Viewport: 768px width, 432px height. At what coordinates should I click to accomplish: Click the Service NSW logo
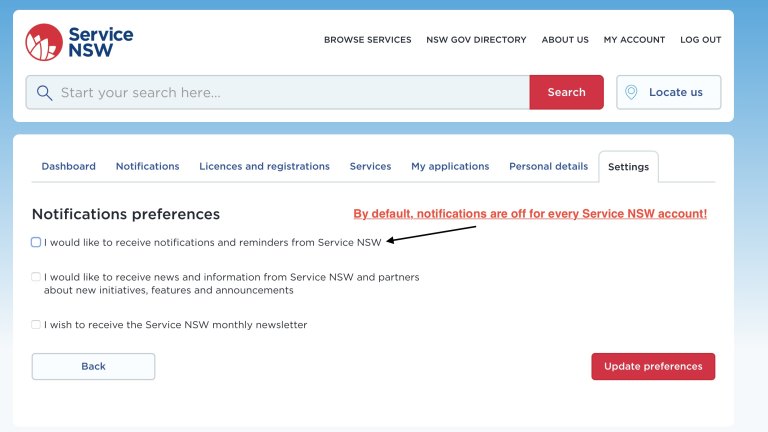click(x=79, y=42)
